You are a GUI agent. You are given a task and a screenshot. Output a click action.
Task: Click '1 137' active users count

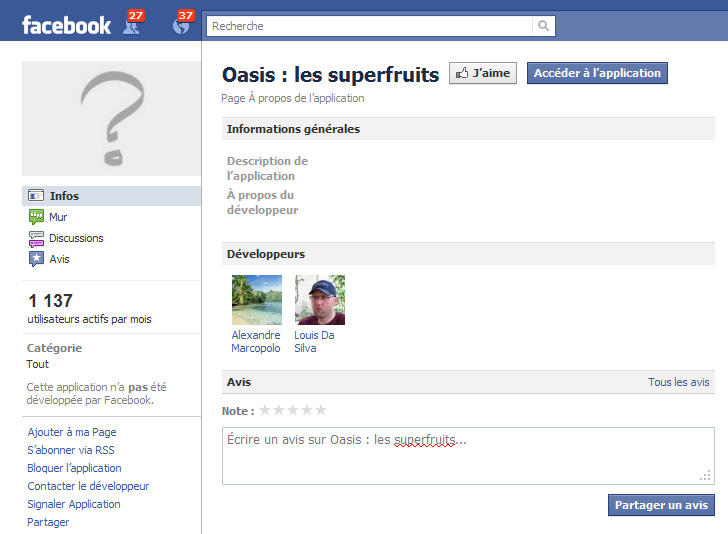[x=50, y=301]
